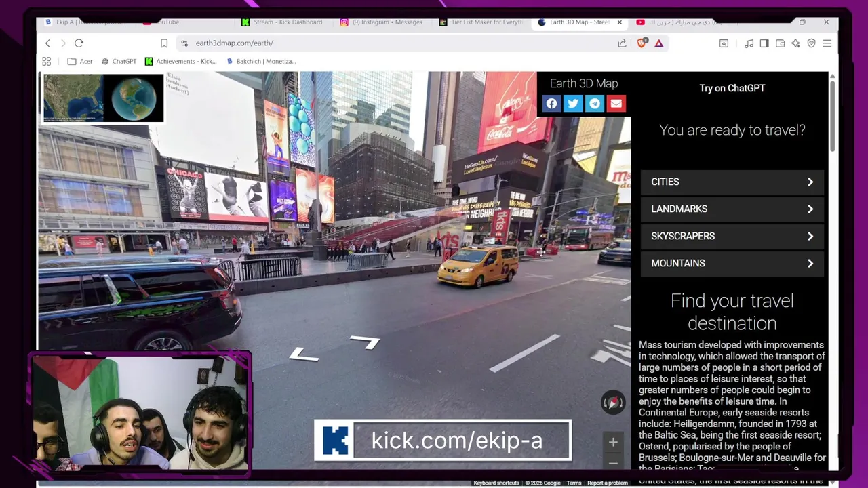Bookmark this page with bookmark icon

click(x=164, y=43)
